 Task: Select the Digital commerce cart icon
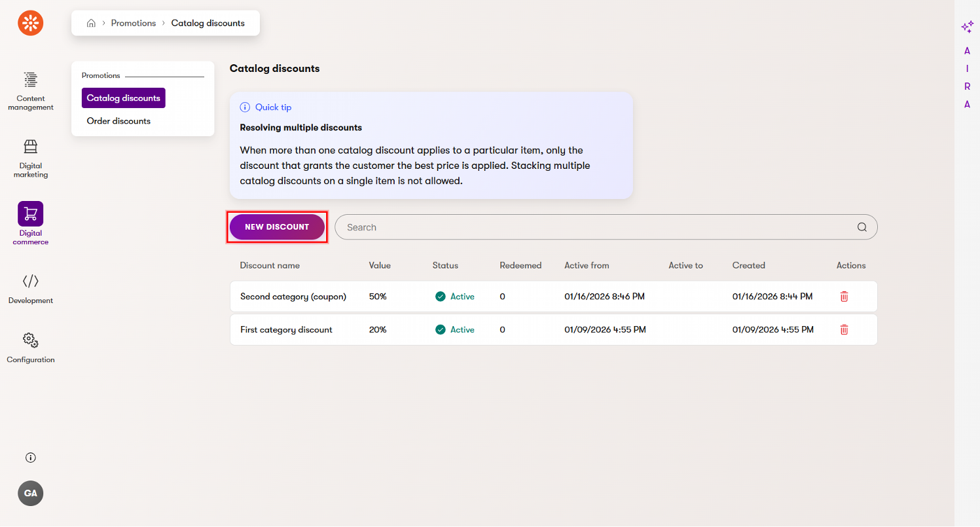point(31,214)
